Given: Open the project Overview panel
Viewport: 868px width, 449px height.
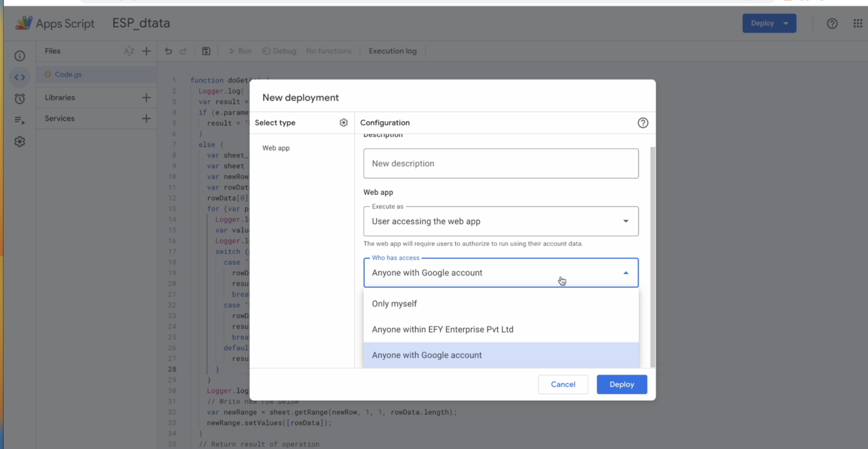Looking at the screenshot, I should click(x=19, y=55).
